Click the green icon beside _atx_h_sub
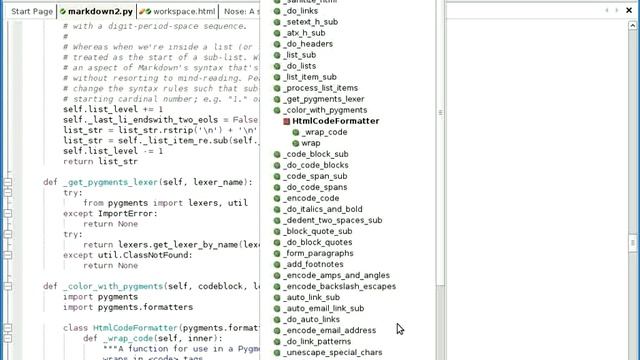Screen dimensions: 640x360 (x=277, y=33)
